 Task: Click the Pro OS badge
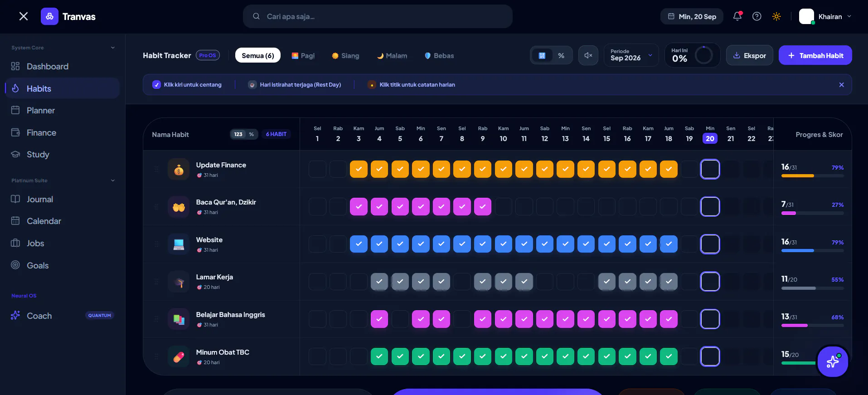click(x=208, y=55)
